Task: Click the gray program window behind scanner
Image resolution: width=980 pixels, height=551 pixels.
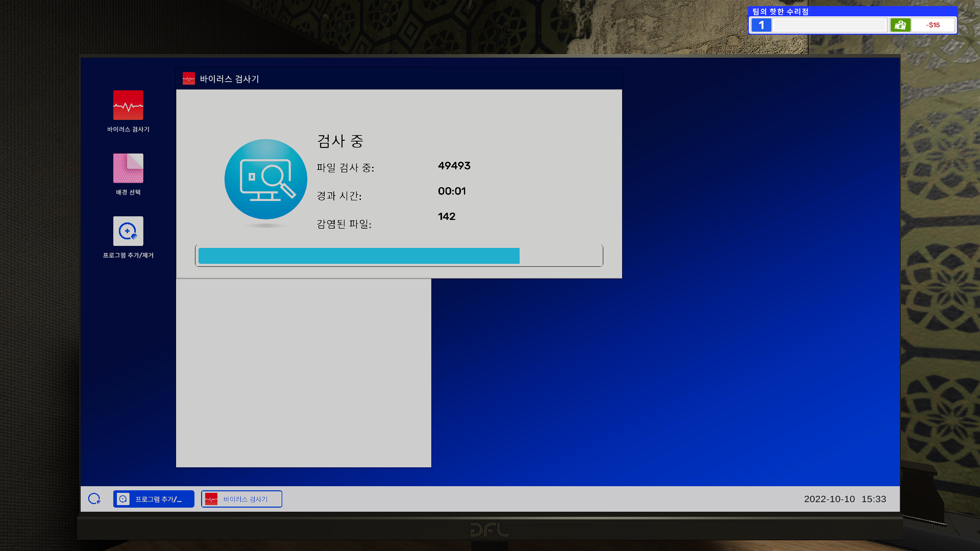Action: pyautogui.click(x=303, y=372)
